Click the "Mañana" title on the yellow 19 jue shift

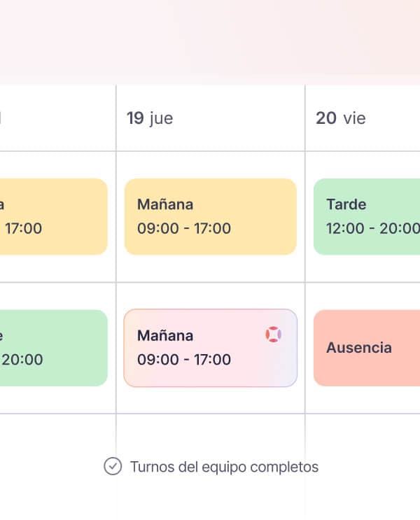tap(165, 204)
